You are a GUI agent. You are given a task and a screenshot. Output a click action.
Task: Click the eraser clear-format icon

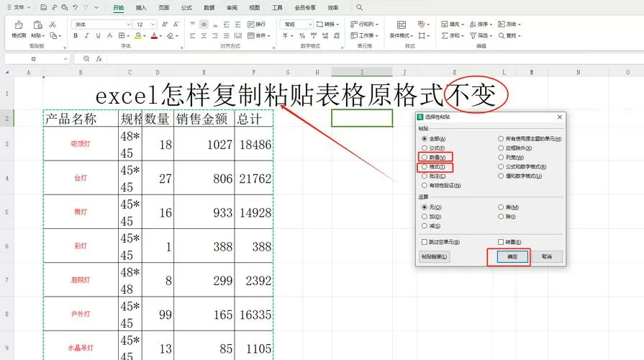171,36
